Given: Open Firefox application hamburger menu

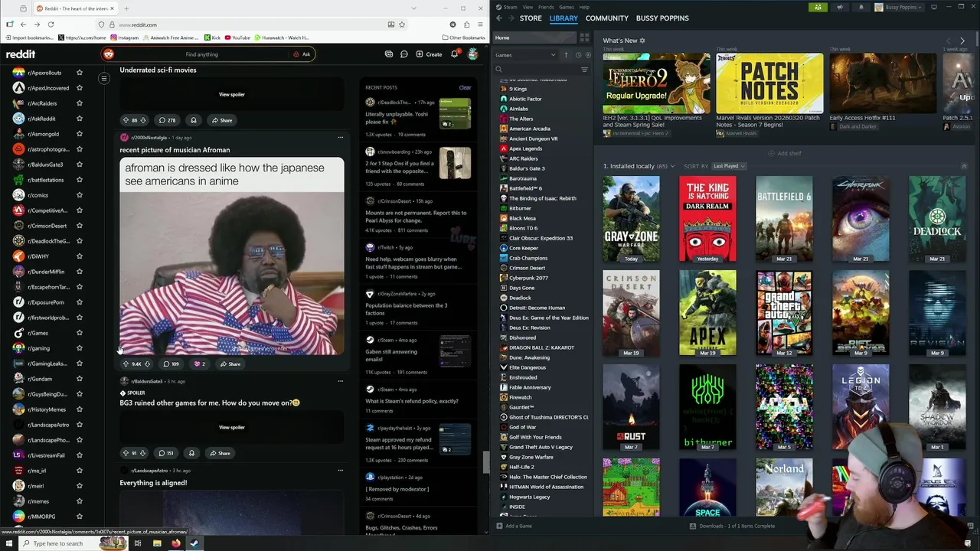Looking at the screenshot, I should 479,24.
